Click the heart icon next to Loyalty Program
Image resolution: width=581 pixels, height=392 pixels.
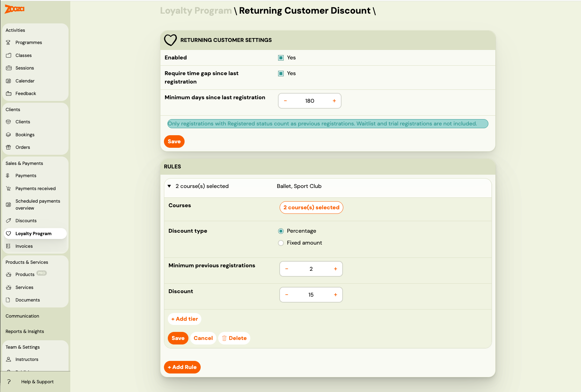(8, 233)
